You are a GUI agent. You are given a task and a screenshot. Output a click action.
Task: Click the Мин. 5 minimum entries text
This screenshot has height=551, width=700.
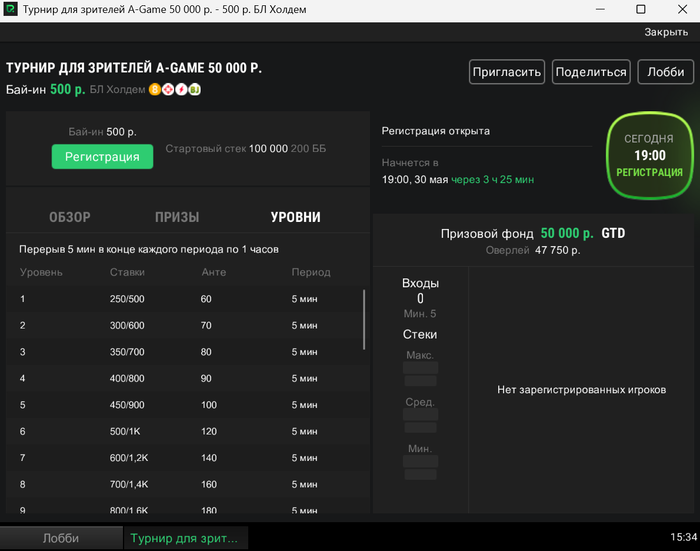pyautogui.click(x=420, y=314)
